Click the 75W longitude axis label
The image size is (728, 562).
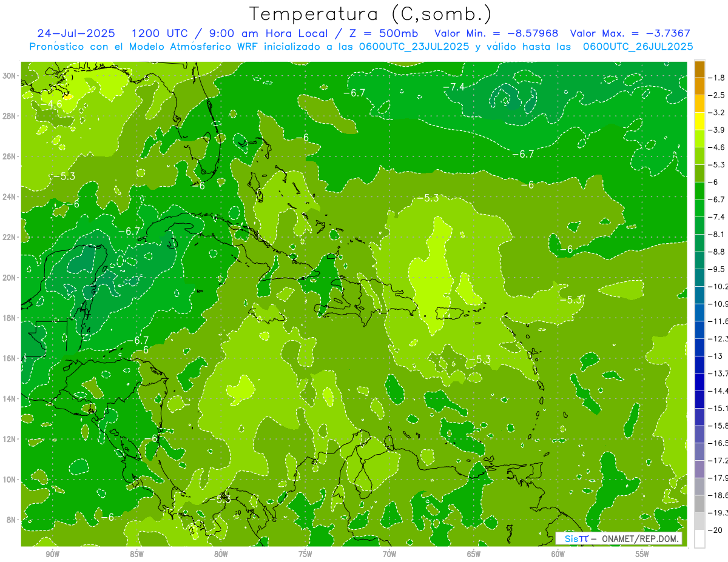pyautogui.click(x=305, y=554)
